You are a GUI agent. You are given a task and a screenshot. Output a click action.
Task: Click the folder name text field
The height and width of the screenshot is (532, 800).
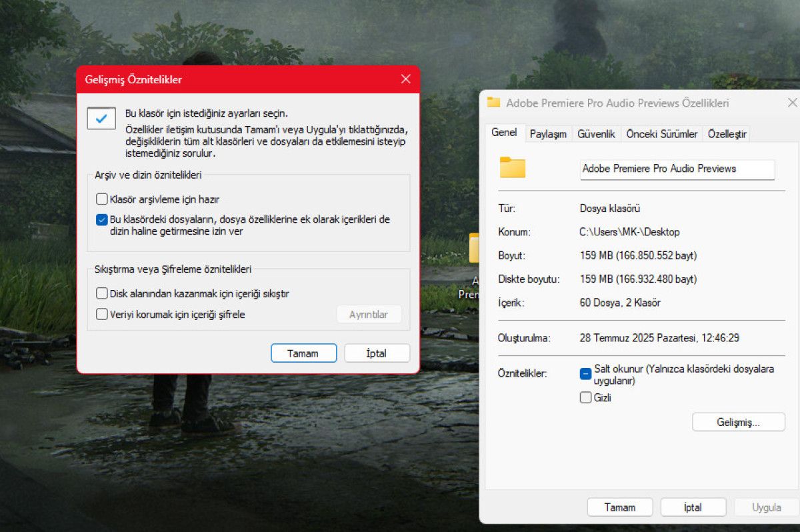click(677, 169)
